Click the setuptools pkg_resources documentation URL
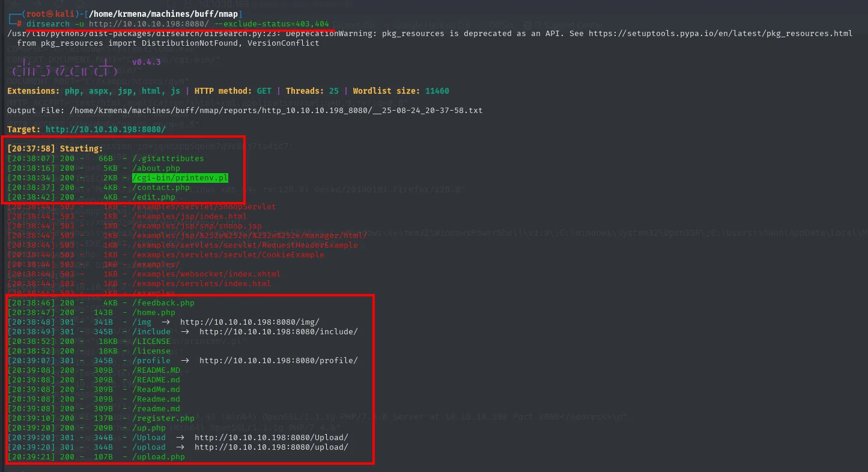The width and height of the screenshot is (868, 472). 720,34
